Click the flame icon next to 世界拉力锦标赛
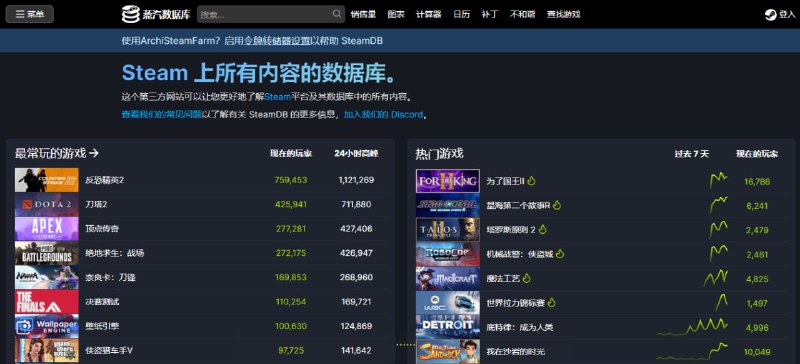This screenshot has height=364, width=800. [552, 303]
